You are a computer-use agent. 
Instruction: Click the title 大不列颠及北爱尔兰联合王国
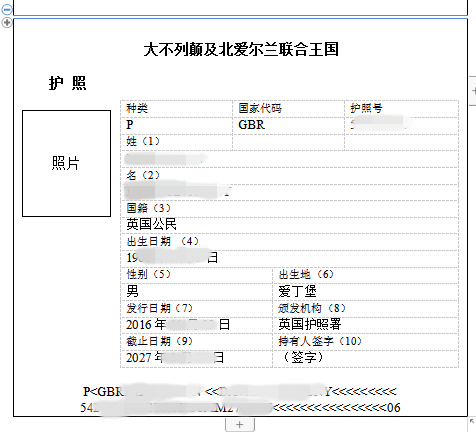pyautogui.click(x=241, y=50)
